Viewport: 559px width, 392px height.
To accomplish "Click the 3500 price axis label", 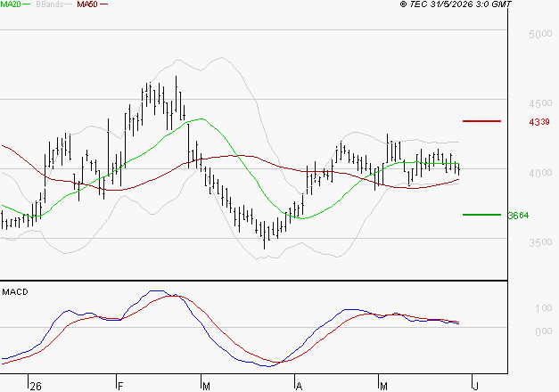I will (x=540, y=242).
